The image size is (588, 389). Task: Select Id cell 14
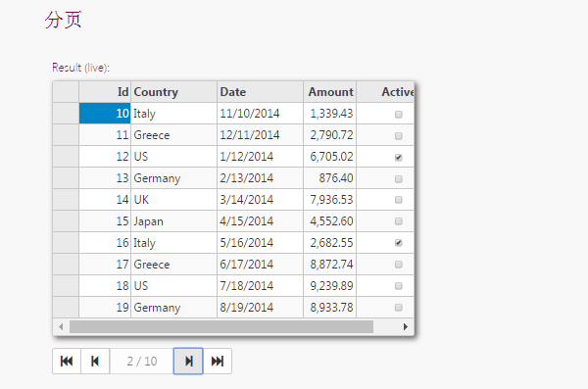pyautogui.click(x=105, y=200)
